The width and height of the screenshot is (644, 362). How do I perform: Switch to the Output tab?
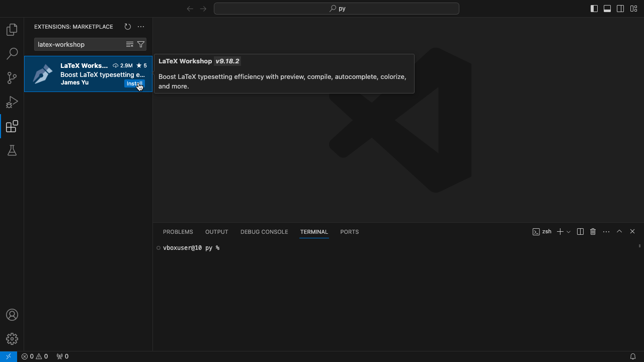tap(217, 232)
